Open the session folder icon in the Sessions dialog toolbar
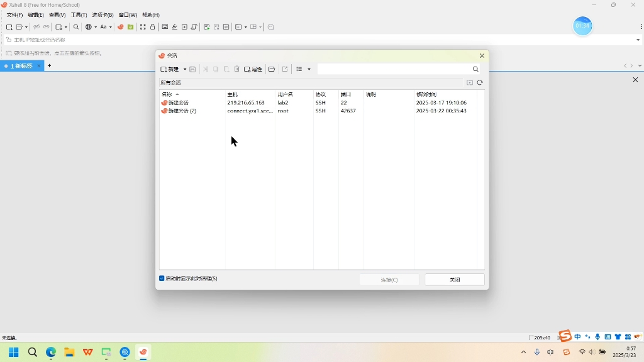Viewport: 644px width, 362px height. click(x=272, y=69)
